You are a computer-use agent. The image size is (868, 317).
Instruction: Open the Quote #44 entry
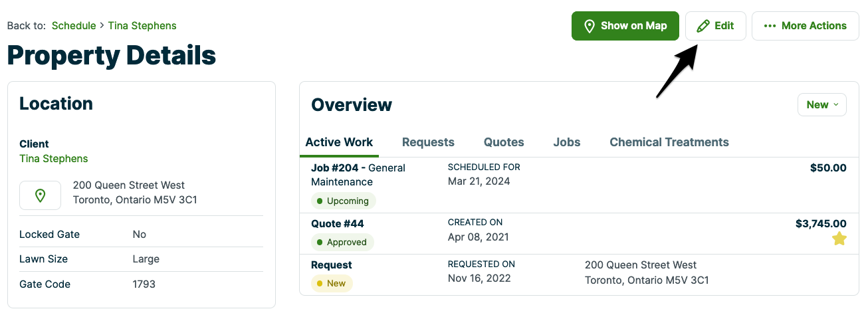pyautogui.click(x=338, y=224)
